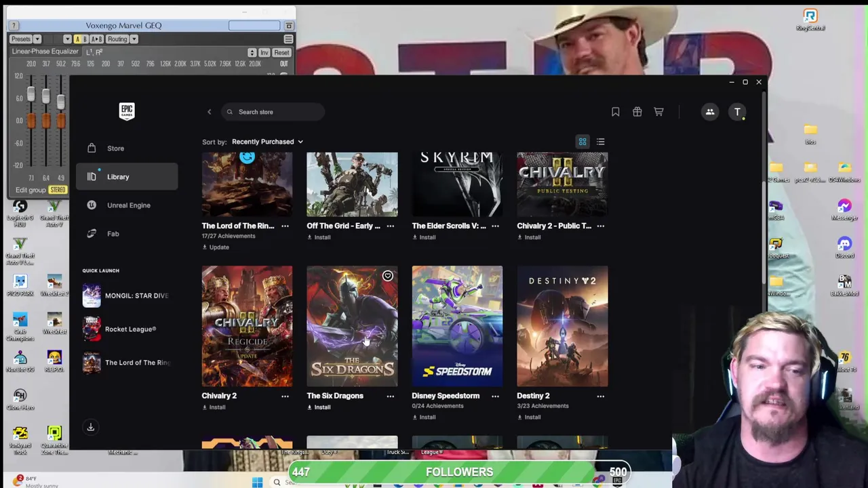Open the shopping cart

[658, 112]
